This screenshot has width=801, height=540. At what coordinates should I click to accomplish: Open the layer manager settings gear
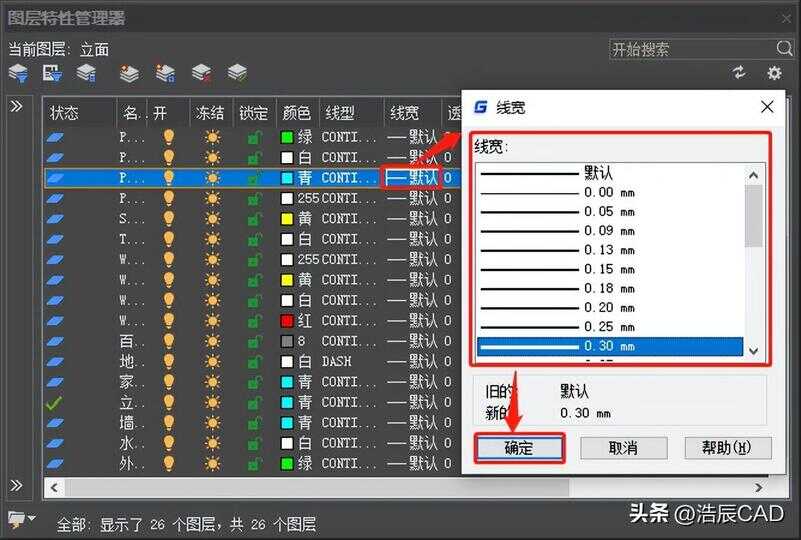(x=773, y=73)
